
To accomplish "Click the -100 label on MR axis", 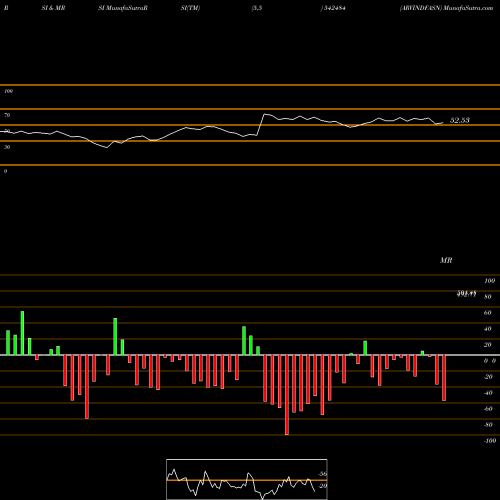I will pos(489,441).
